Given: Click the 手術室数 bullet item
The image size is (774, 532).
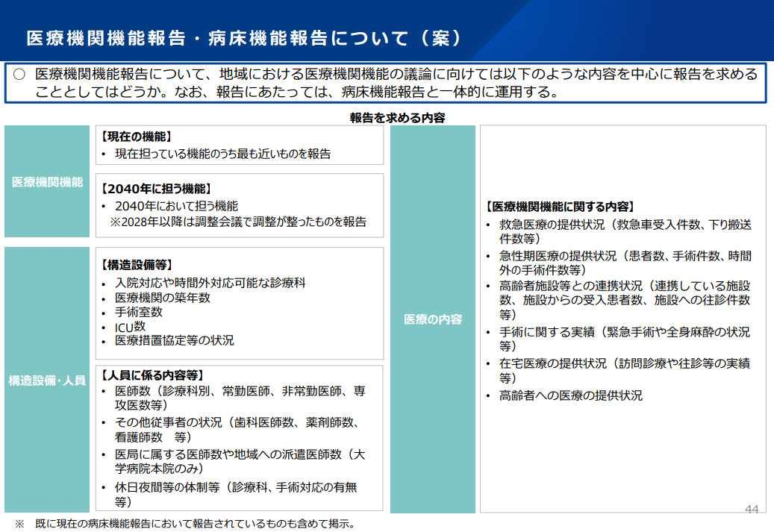Looking at the screenshot, I should pos(138,312).
